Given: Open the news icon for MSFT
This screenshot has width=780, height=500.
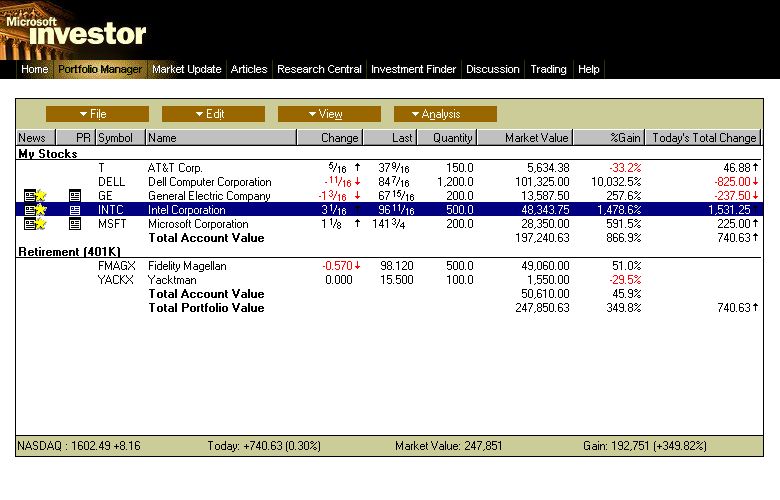Looking at the screenshot, I should pos(29,224).
